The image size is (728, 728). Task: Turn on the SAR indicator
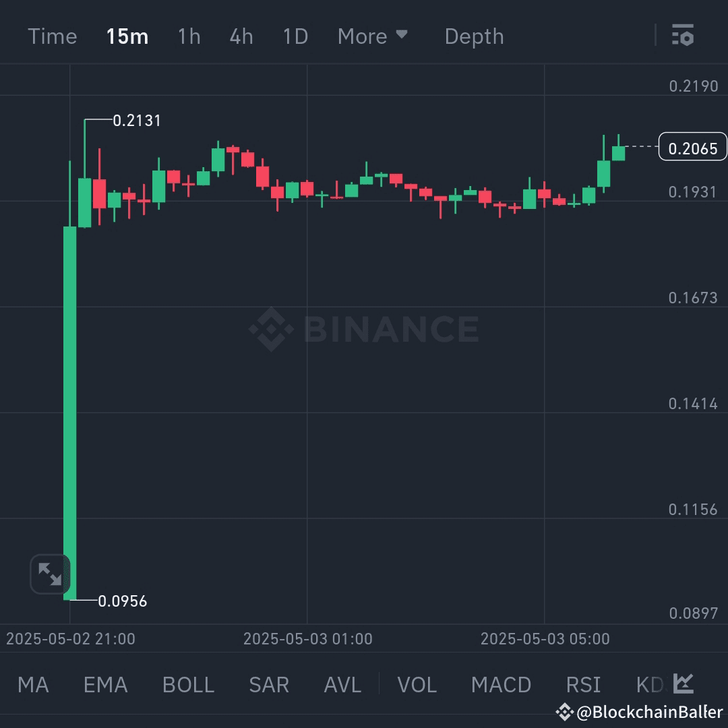(x=268, y=685)
